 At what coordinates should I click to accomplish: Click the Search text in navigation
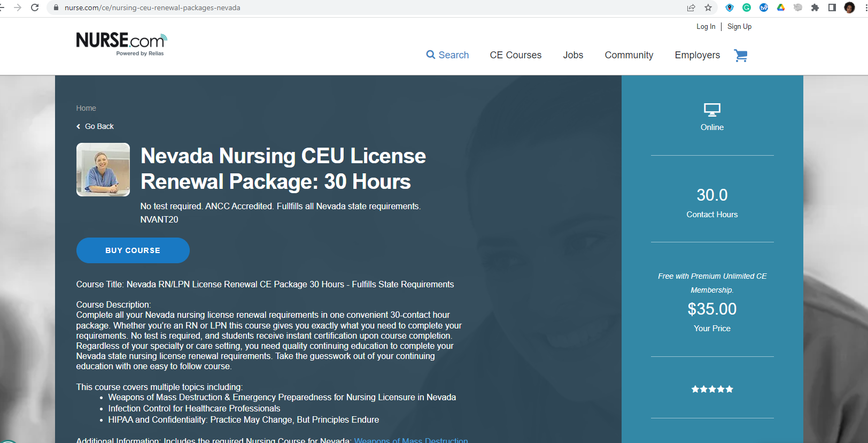[x=454, y=55]
